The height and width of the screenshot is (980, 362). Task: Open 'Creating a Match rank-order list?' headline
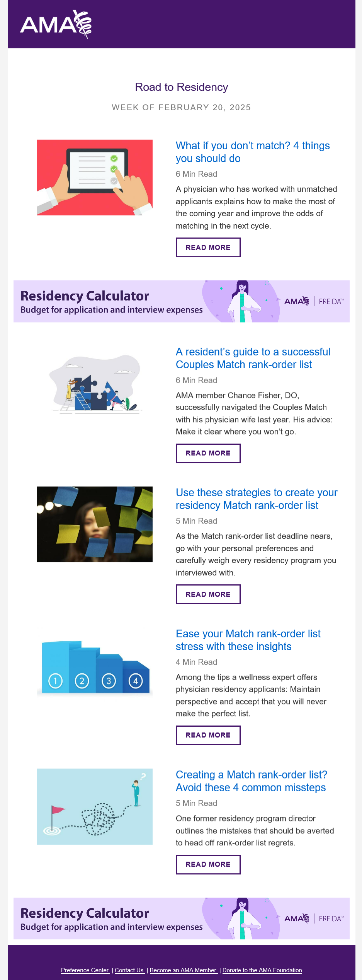(251, 781)
